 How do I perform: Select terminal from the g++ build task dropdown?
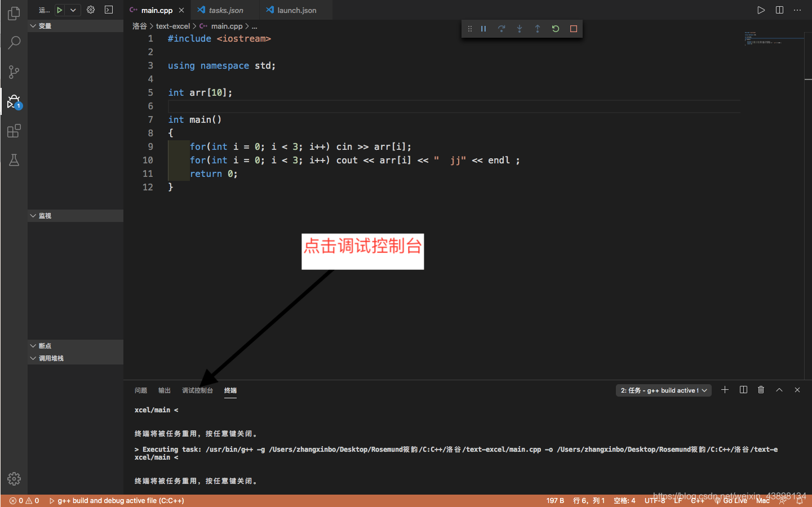pyautogui.click(x=663, y=390)
